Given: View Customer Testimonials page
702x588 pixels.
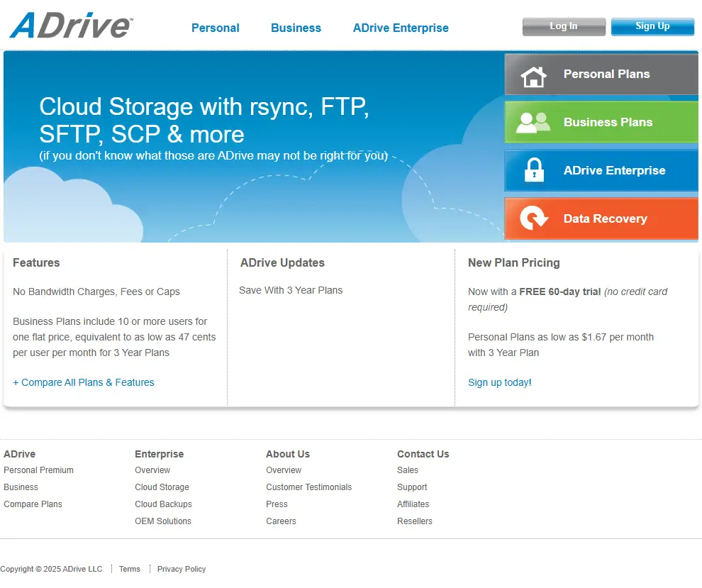Looking at the screenshot, I should coord(309,487).
